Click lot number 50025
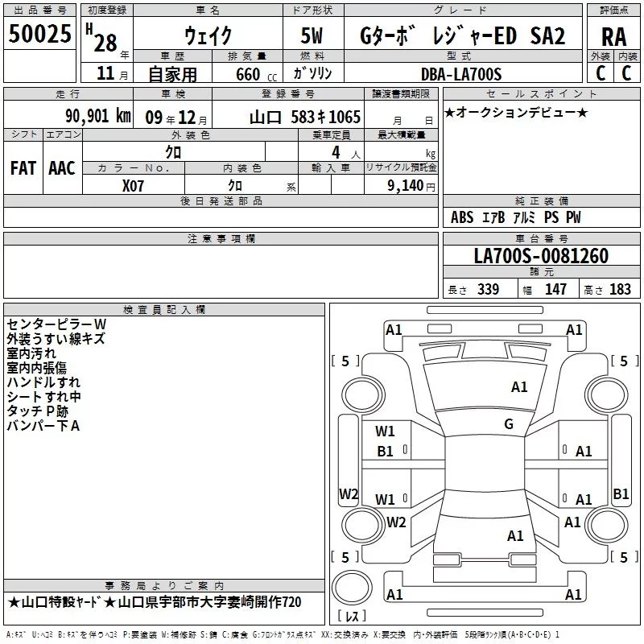Image resolution: width=644 pixels, height=644 pixels. click(39, 34)
